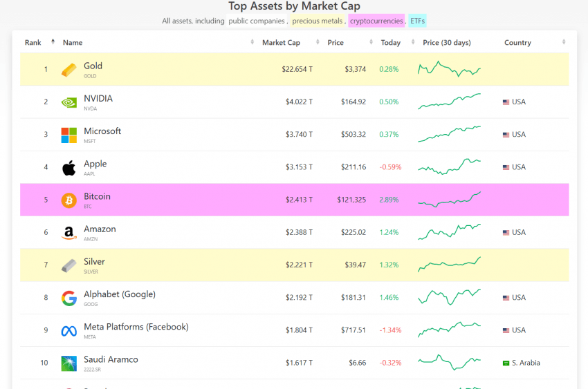This screenshot has width=588, height=389.
Task: Open the Meta Platforms (Facebook) link
Action: point(136,327)
